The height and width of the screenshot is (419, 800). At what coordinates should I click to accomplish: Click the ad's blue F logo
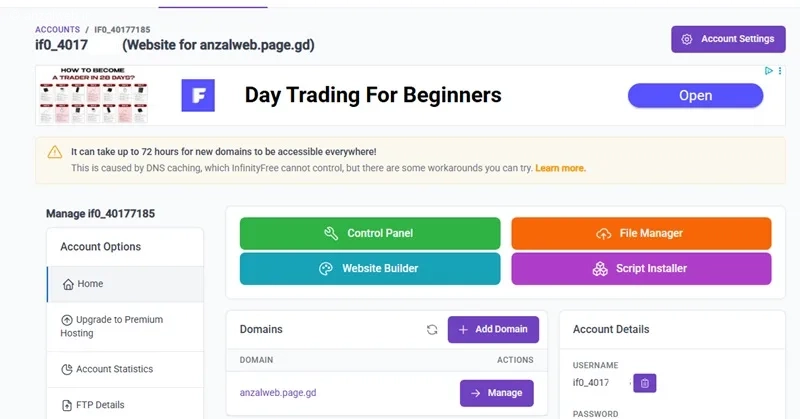(198, 95)
